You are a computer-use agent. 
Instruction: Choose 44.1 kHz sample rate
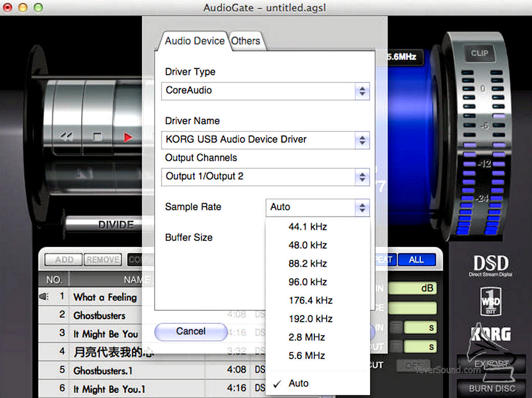click(317, 227)
